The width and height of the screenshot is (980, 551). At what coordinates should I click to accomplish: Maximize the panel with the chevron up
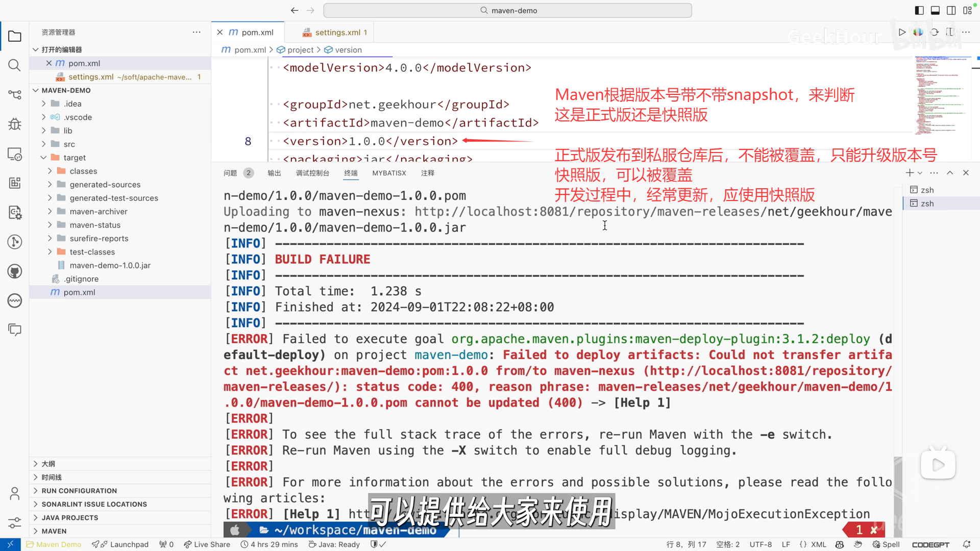(950, 173)
